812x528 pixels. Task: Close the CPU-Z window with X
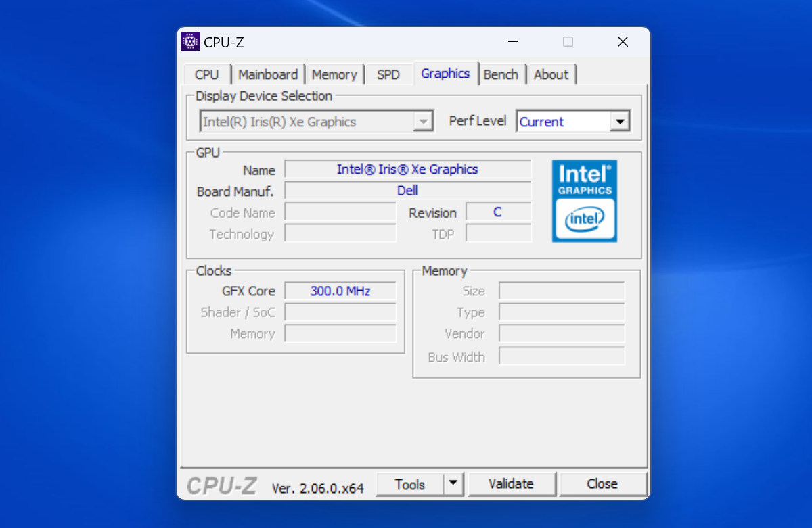[623, 42]
